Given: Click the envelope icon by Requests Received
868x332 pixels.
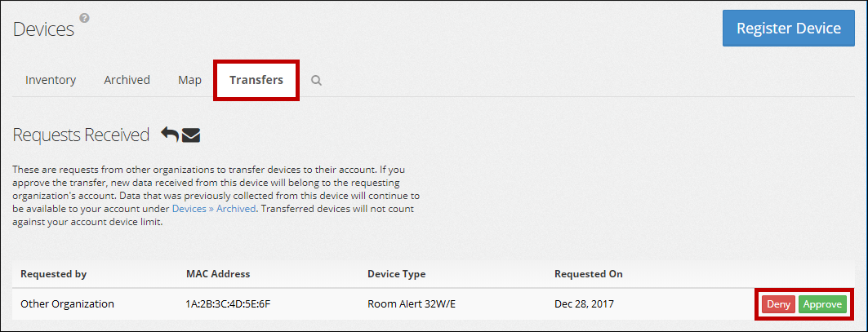Looking at the screenshot, I should (x=191, y=135).
